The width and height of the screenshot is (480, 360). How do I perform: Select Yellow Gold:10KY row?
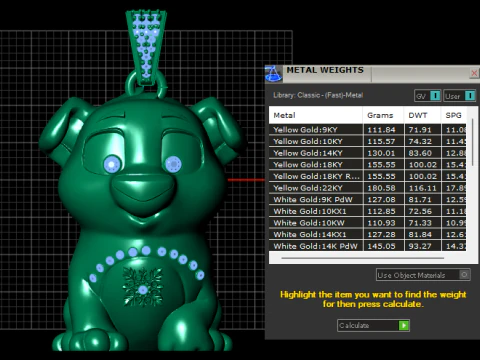coord(368,141)
